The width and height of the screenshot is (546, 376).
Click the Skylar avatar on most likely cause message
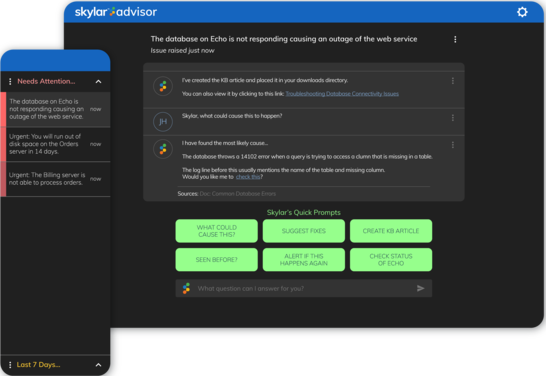[x=163, y=149]
